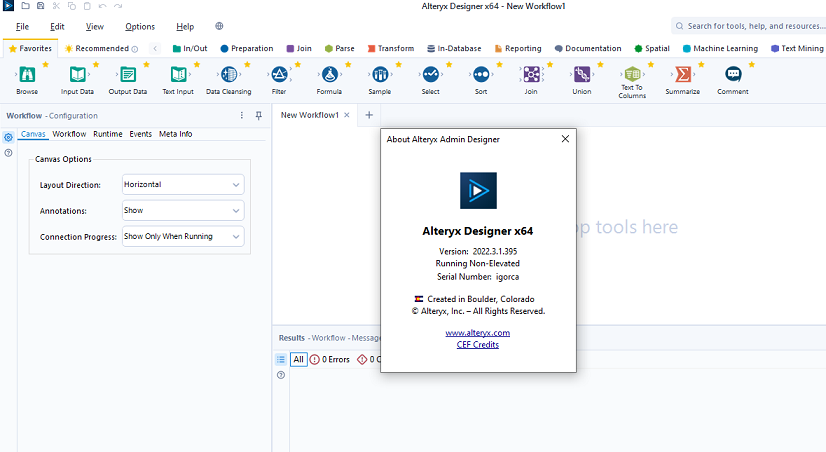Switch to the Recommended tool tab
826x452 pixels.
[102, 48]
